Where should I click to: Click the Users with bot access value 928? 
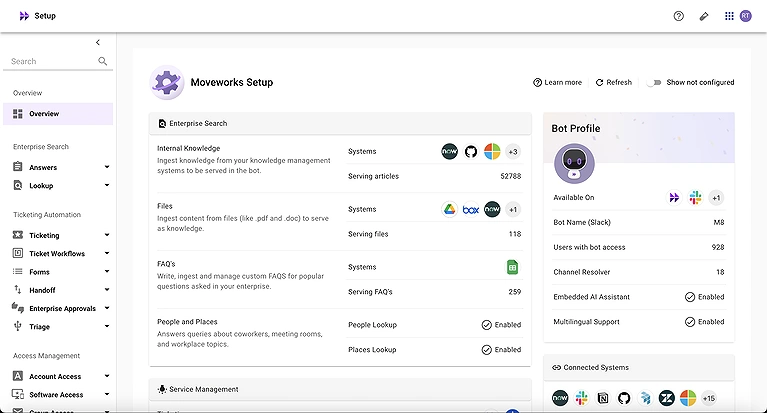718,247
